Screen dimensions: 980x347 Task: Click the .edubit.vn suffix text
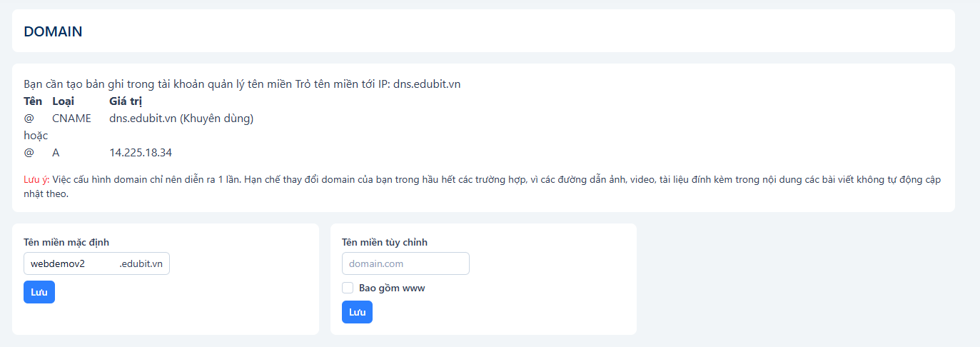tap(141, 263)
